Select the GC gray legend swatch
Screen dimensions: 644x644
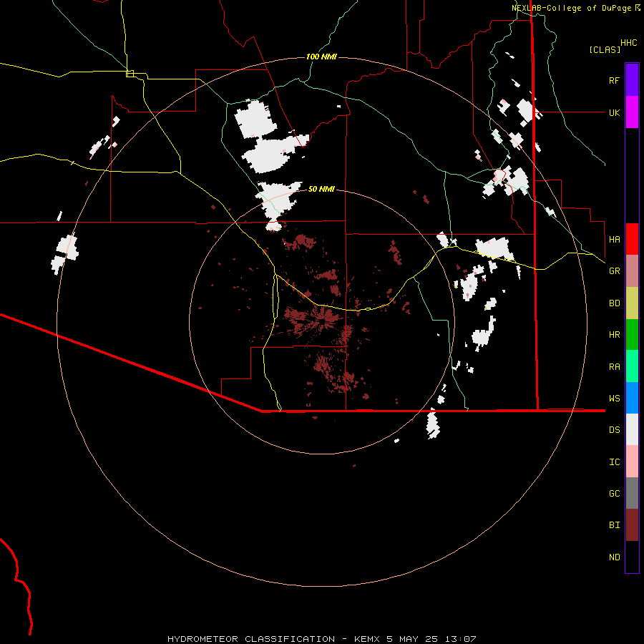632,493
